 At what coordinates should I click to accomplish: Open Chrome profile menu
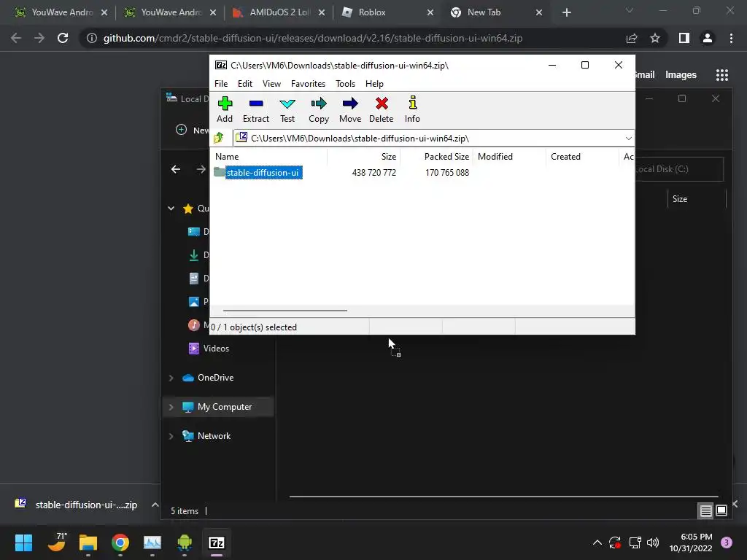point(708,38)
